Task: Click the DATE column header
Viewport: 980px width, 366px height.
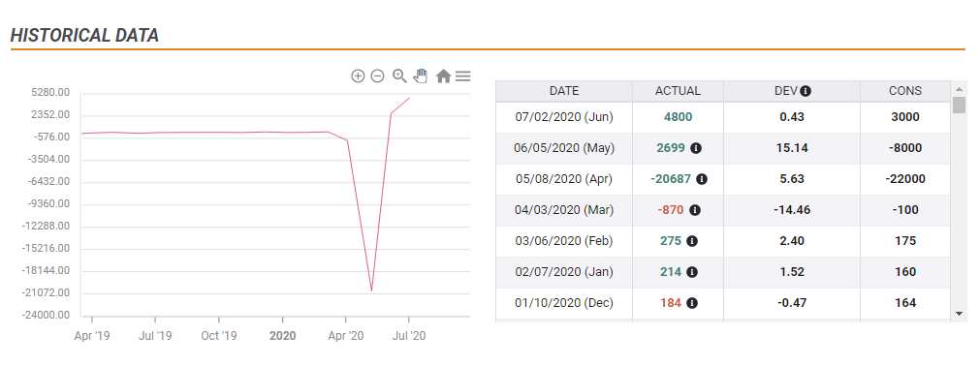Action: click(564, 91)
